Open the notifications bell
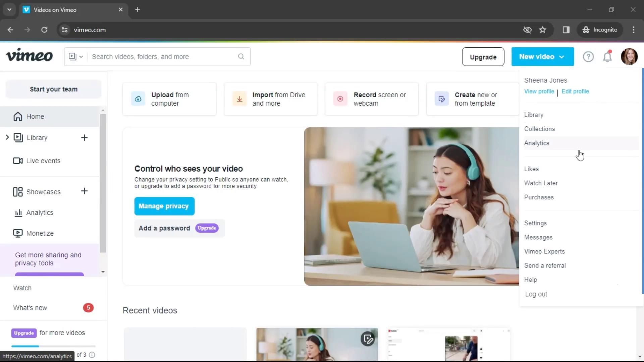Screen dimensions: 644x362 coord(607,57)
